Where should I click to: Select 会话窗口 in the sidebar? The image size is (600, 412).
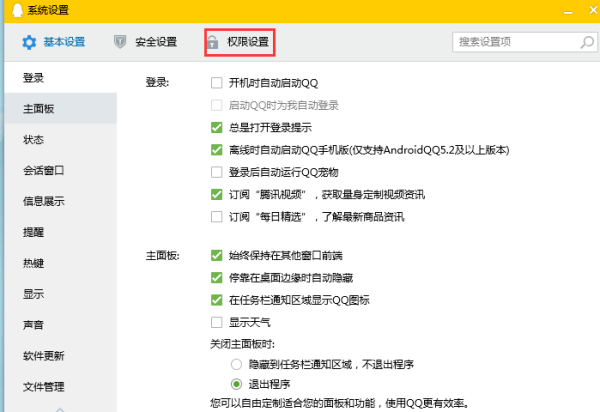(x=60, y=170)
